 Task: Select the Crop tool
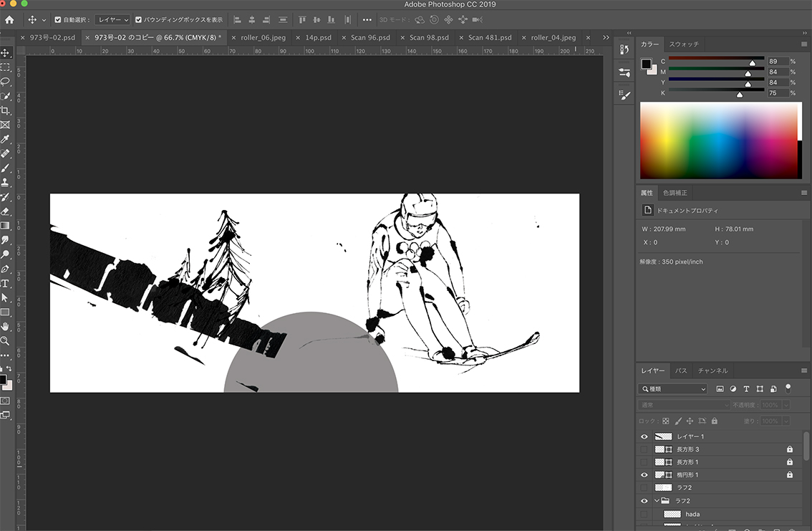(x=5, y=110)
